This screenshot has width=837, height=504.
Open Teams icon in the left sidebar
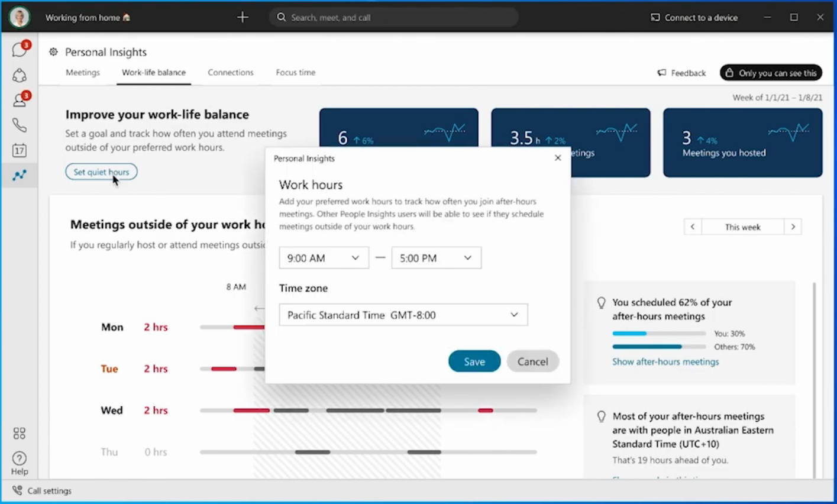(19, 75)
